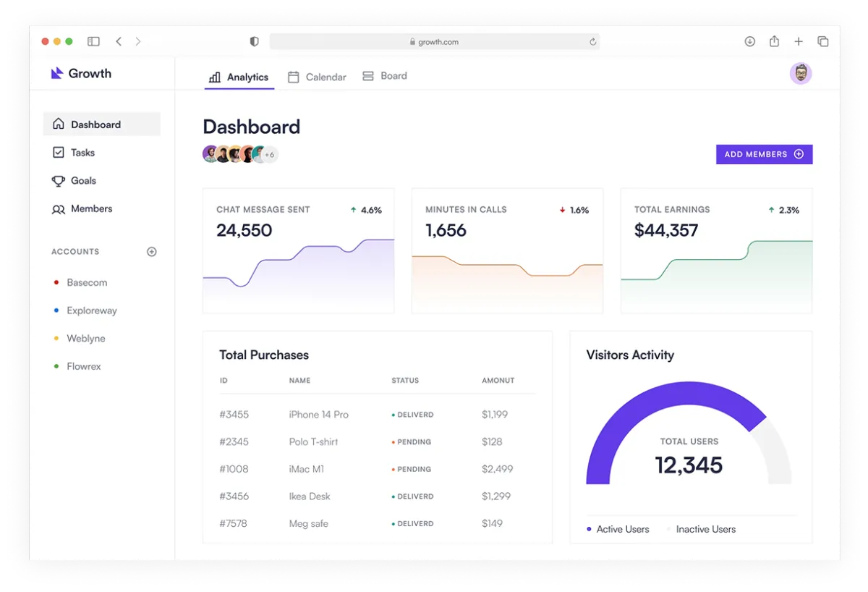Screen dimensions: 868x592
Task: Go back with the browser back arrow
Action: (119, 41)
